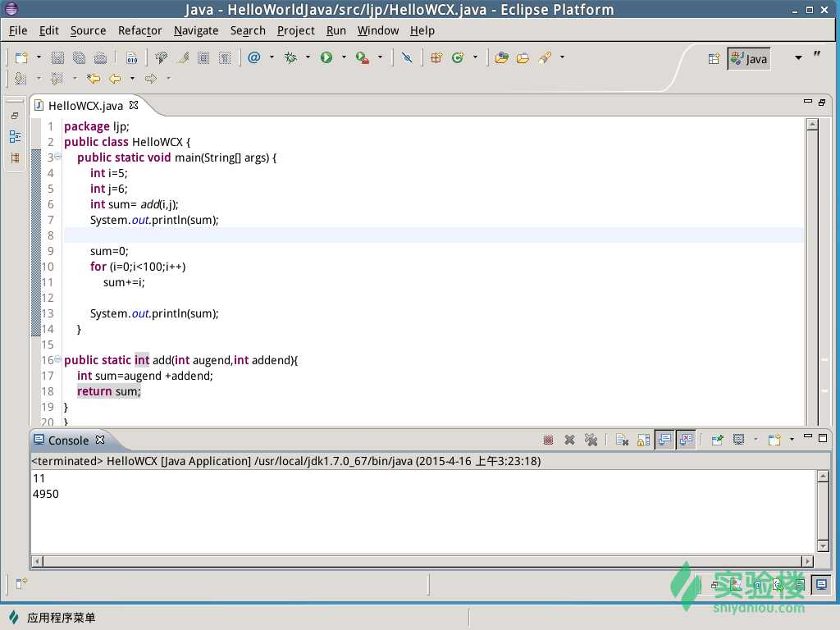The height and width of the screenshot is (630, 840).
Task: Click the Search flashlight icon
Action: [x=545, y=57]
